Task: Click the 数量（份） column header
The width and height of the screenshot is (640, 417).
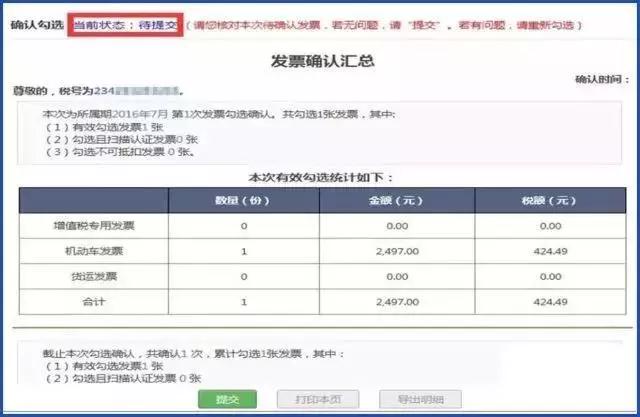Action: tap(242, 200)
